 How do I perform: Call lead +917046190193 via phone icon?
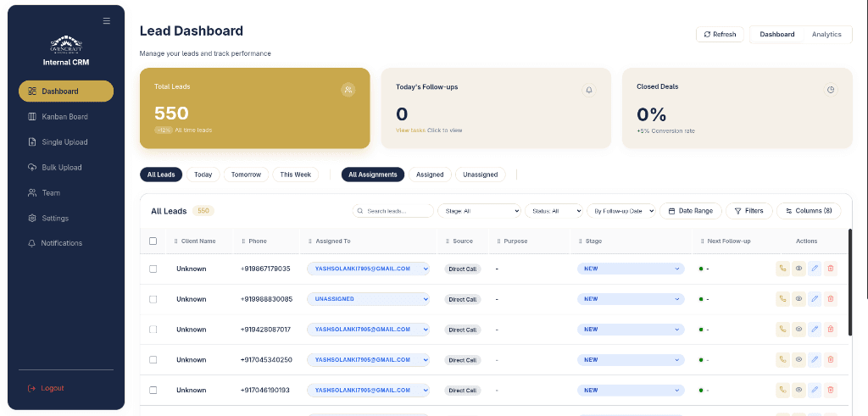click(x=782, y=390)
